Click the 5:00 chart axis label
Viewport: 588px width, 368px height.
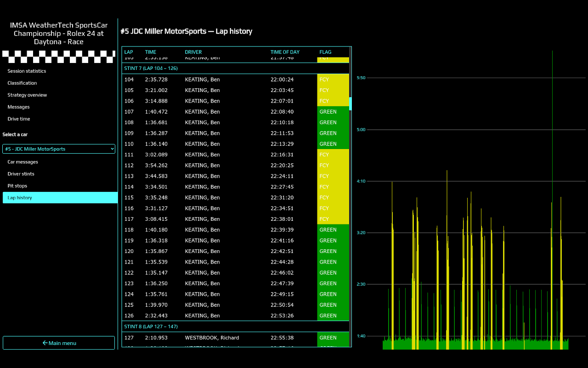(361, 129)
